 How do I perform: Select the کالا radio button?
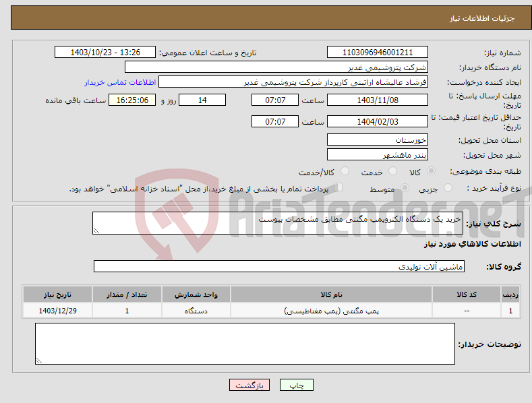click(431, 171)
